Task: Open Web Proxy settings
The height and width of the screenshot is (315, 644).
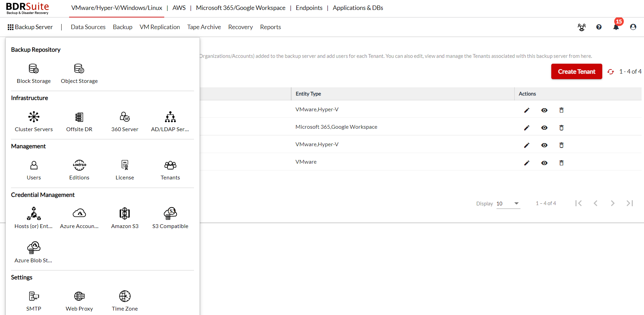Action: 79,301
